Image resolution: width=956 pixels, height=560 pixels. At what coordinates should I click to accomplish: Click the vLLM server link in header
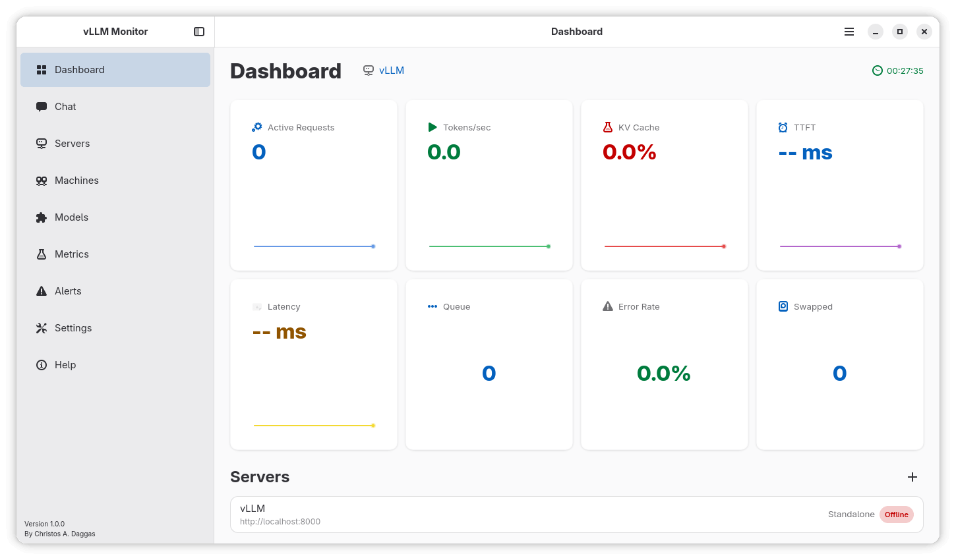pos(391,70)
